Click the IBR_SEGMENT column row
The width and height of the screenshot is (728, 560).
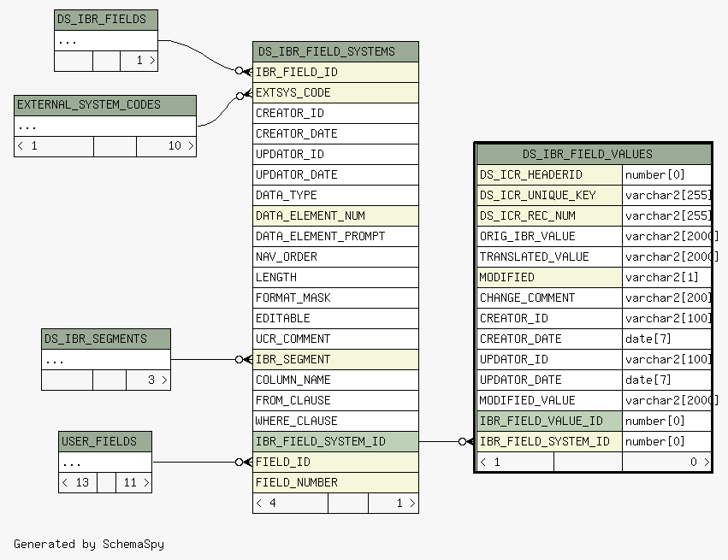[335, 359]
